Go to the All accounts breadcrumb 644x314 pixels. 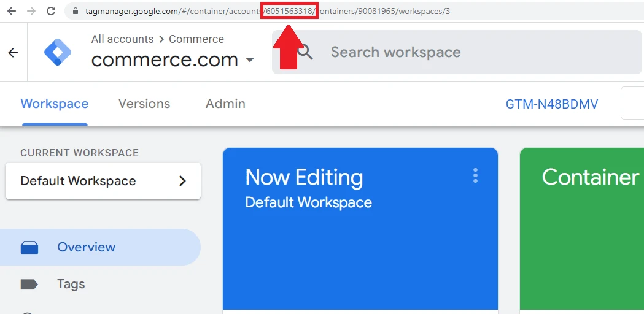122,39
